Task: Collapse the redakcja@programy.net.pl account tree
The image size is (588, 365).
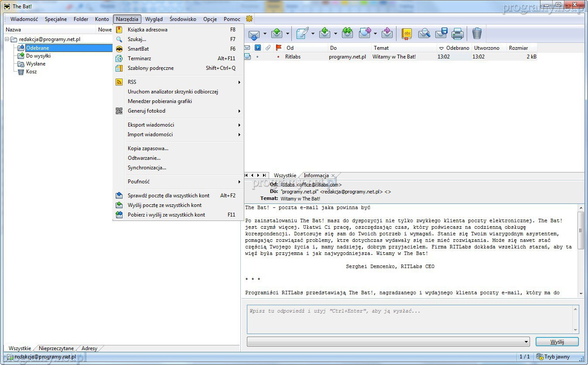Action: click(7, 39)
